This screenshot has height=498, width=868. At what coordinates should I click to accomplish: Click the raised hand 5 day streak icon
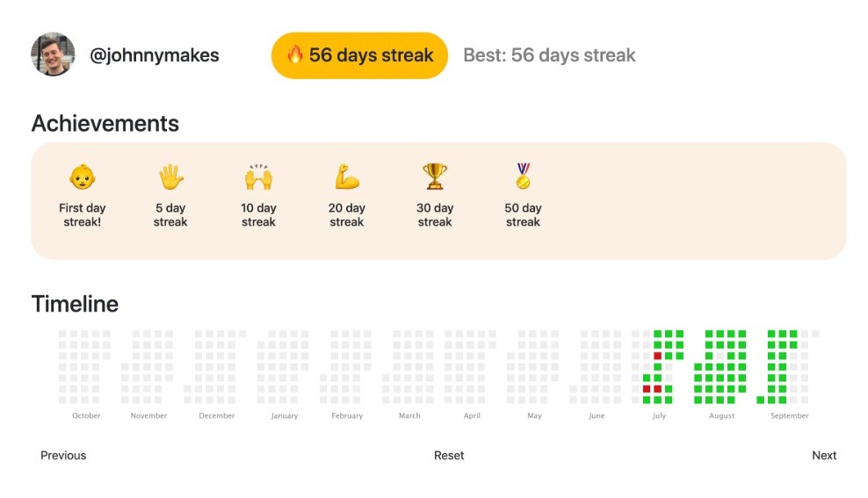(170, 177)
